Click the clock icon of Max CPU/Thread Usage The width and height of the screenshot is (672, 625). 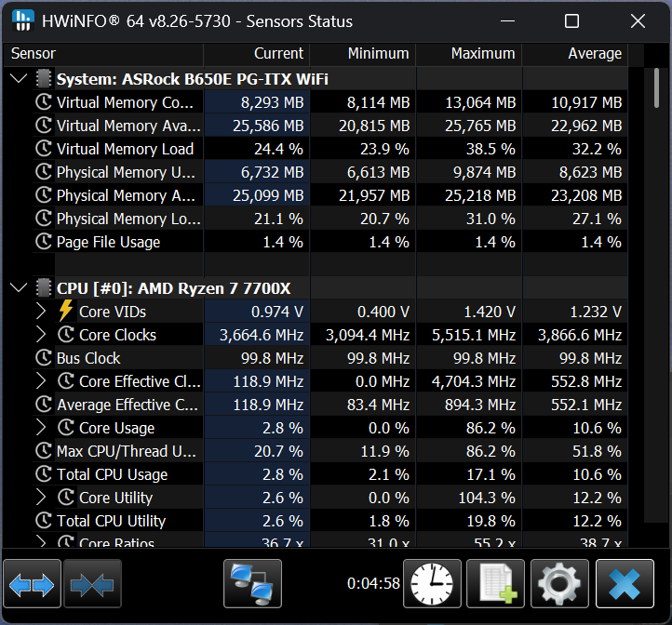tap(44, 451)
